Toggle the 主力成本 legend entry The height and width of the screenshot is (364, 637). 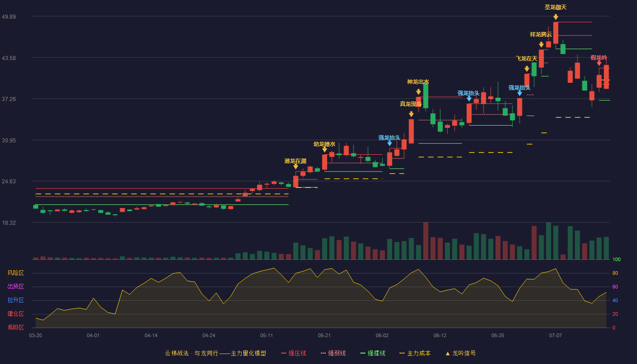tap(415, 353)
